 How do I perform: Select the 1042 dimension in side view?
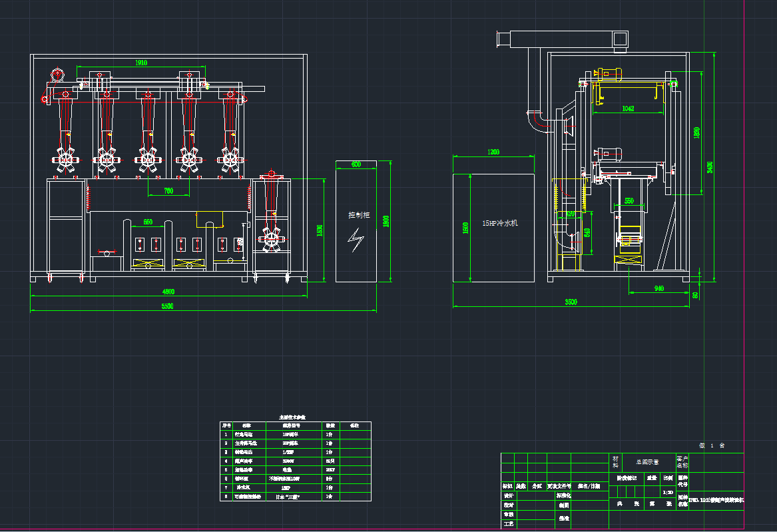[627, 108]
